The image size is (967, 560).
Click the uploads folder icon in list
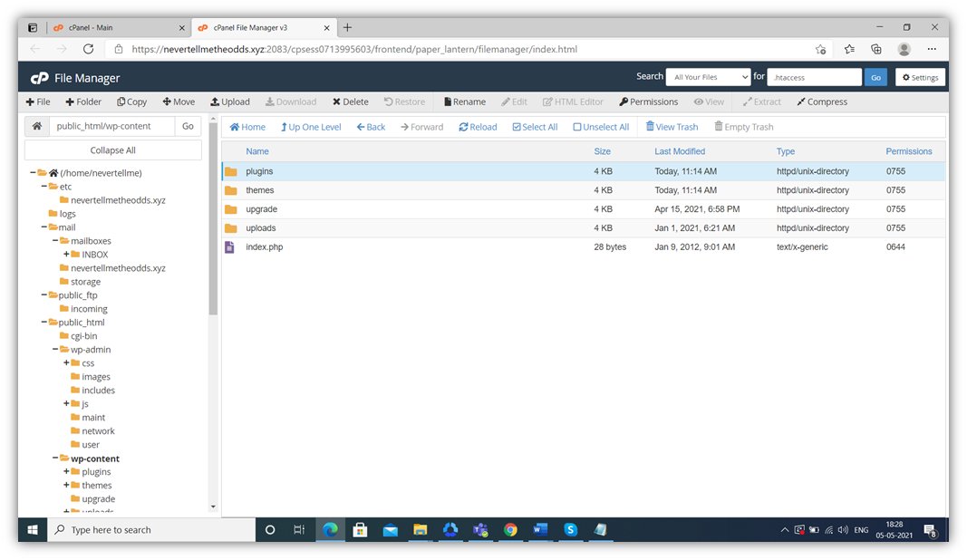[231, 228]
